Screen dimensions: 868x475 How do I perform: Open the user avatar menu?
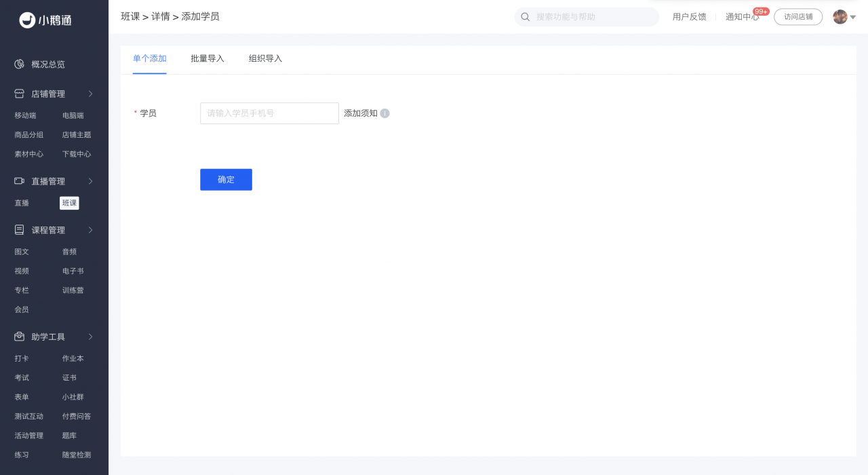click(x=840, y=17)
